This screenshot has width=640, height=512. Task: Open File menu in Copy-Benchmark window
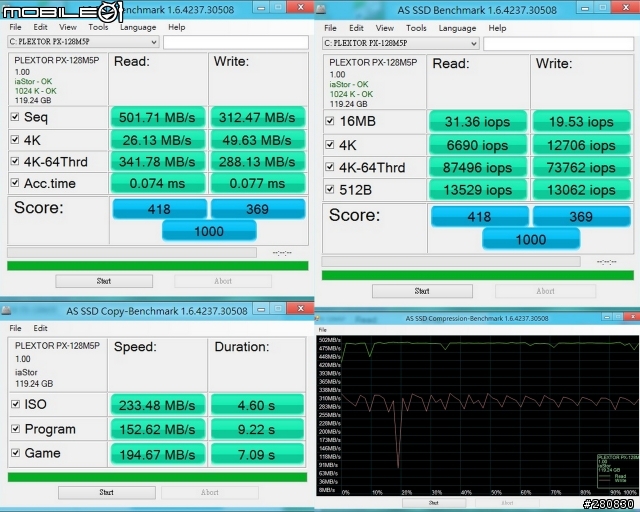(x=16, y=328)
